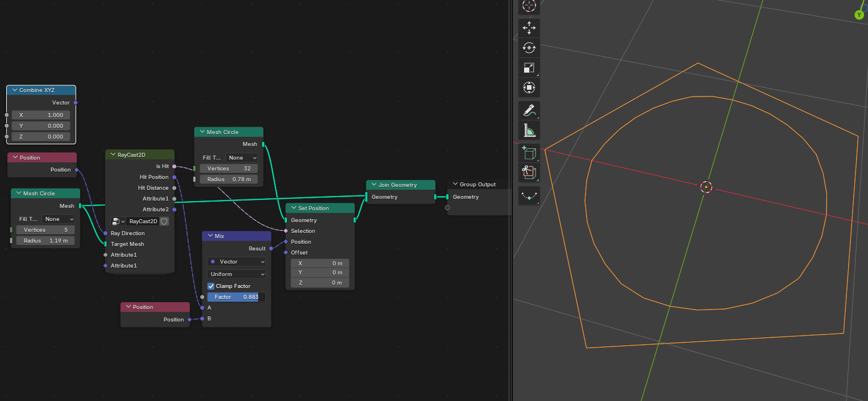Image resolution: width=868 pixels, height=401 pixels.
Task: Select the Transform tool
Action: pos(529,88)
